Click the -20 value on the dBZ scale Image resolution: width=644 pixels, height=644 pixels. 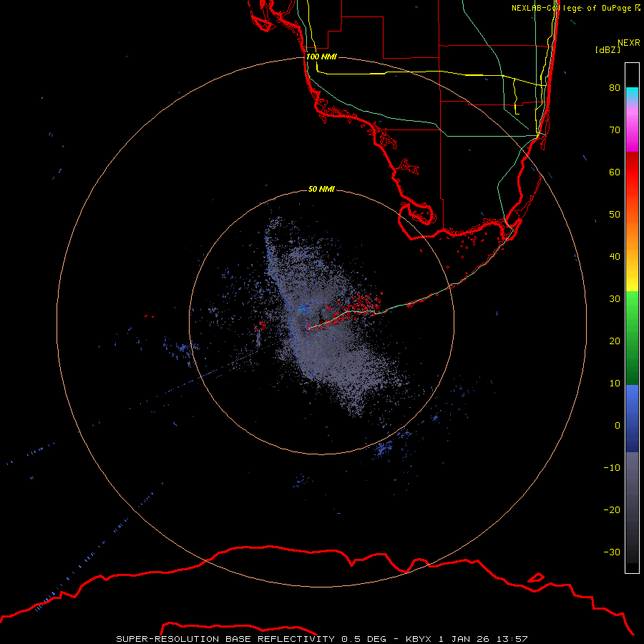pos(612,509)
